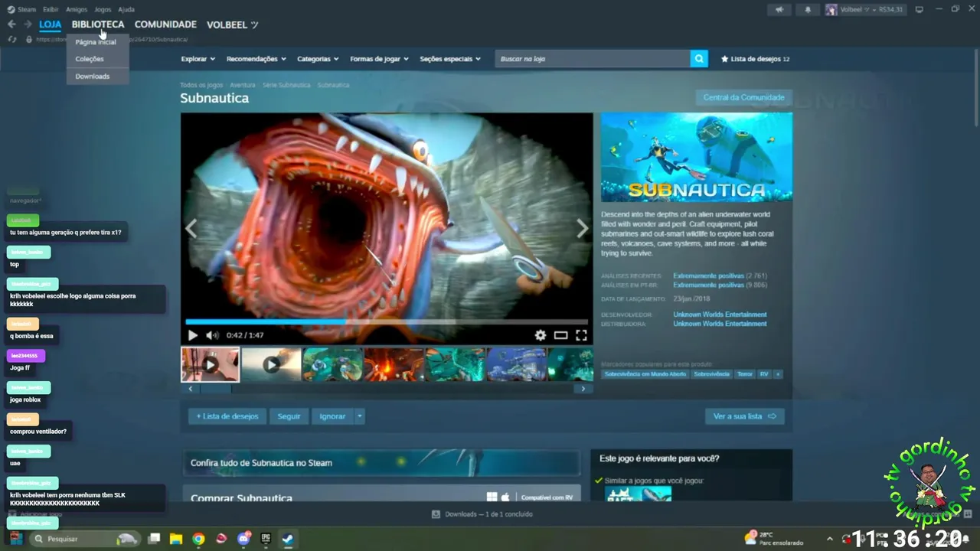
Task: Expand the Recomendações dropdown
Action: [x=256, y=59]
